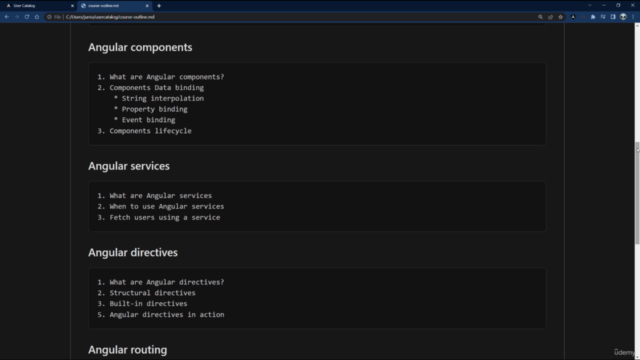Viewport: 640px width, 360px height.
Task: Toggle the browser side panel
Action: (613, 17)
